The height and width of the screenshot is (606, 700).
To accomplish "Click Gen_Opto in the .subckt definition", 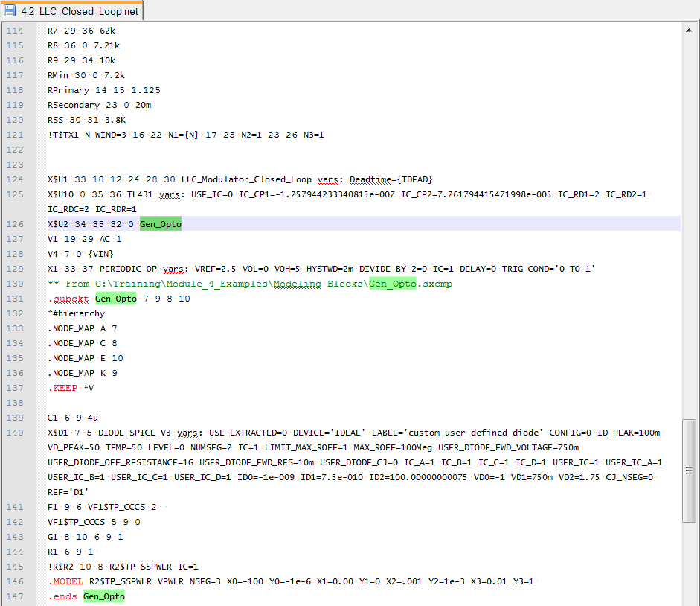I will point(115,298).
